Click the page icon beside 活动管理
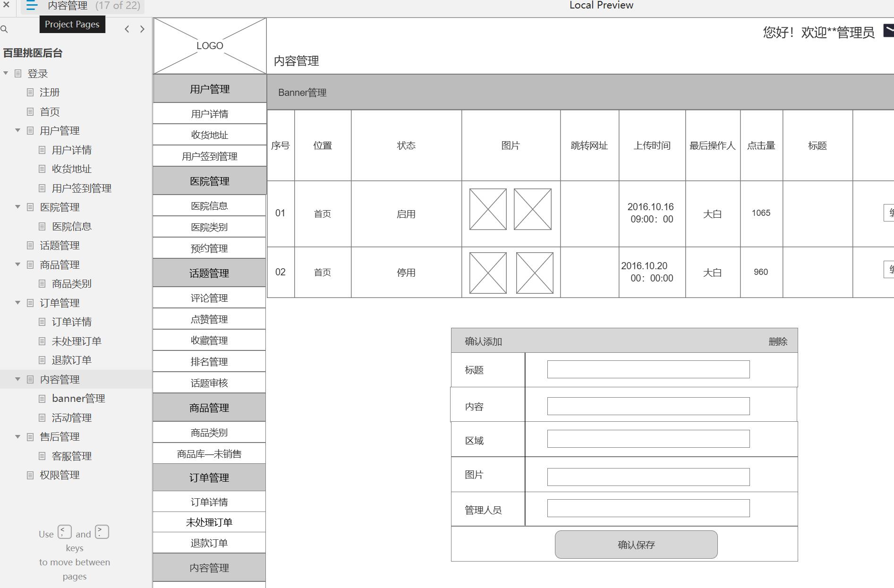 (x=42, y=418)
